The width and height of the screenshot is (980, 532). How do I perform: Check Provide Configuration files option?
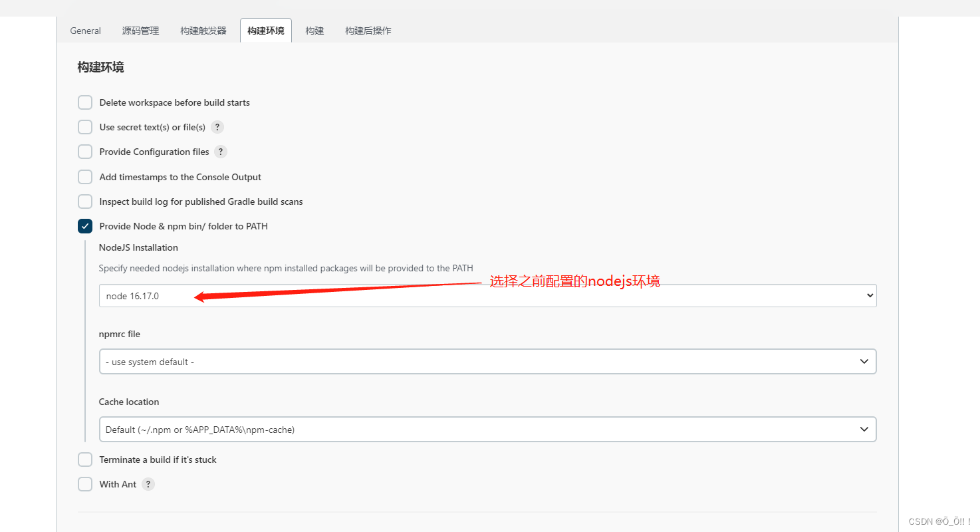85,152
